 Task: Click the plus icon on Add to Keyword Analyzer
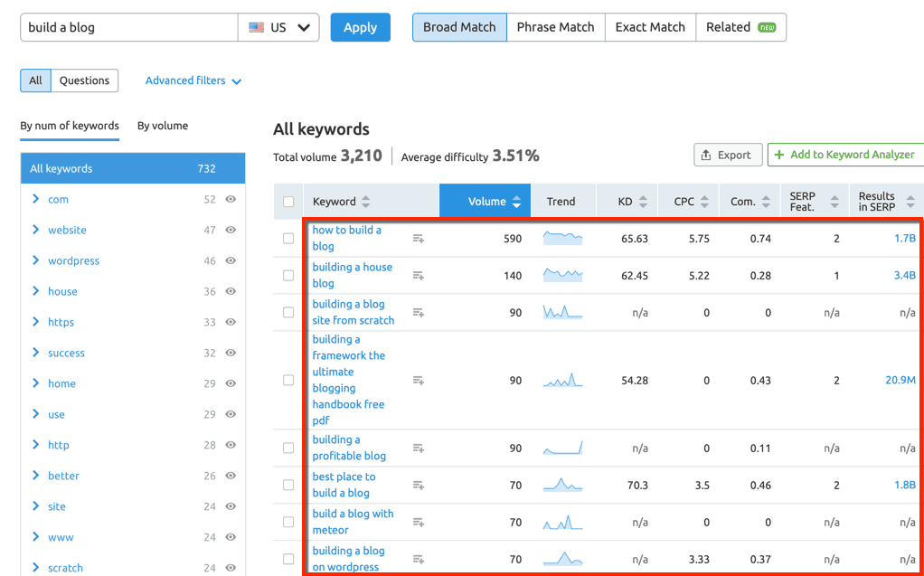coord(779,155)
